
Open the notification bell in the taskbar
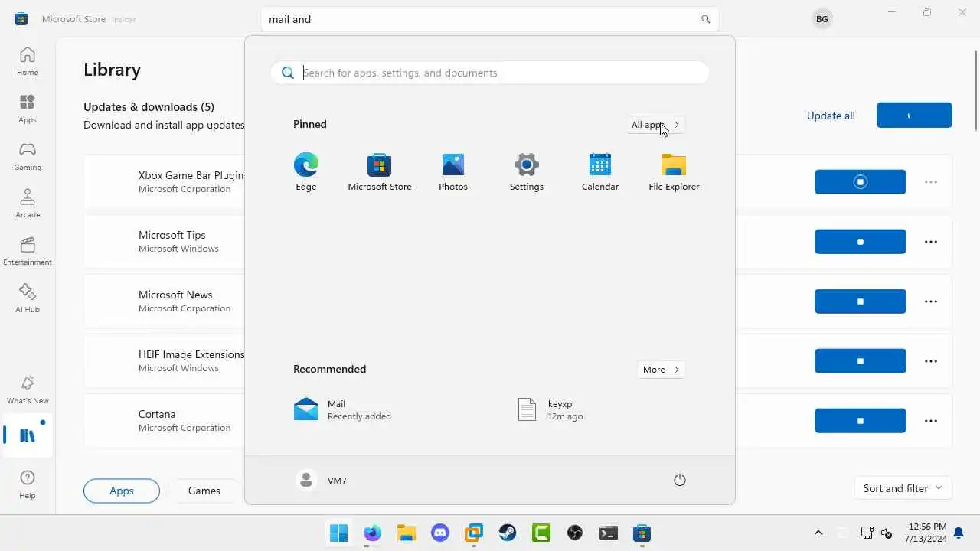(x=959, y=533)
